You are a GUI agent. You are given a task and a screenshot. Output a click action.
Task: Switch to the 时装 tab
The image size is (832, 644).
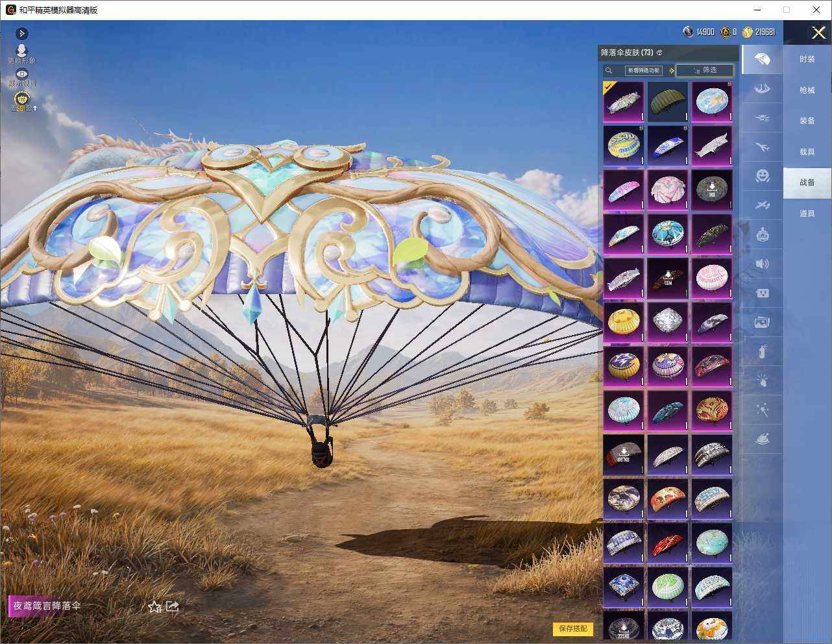click(807, 59)
